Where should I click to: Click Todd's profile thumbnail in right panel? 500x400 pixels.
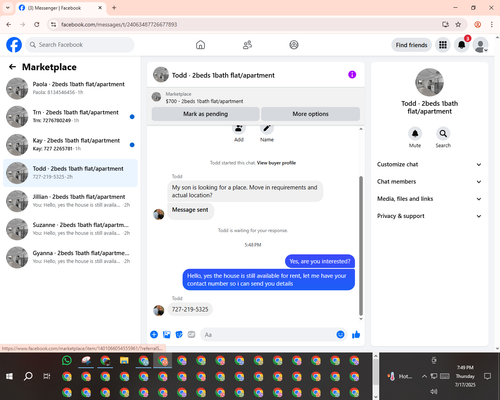coord(429,82)
